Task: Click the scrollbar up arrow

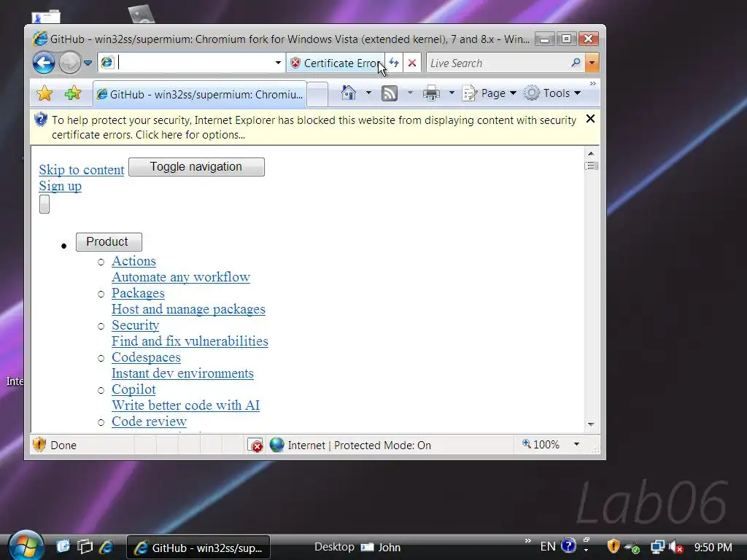Action: 591,153
